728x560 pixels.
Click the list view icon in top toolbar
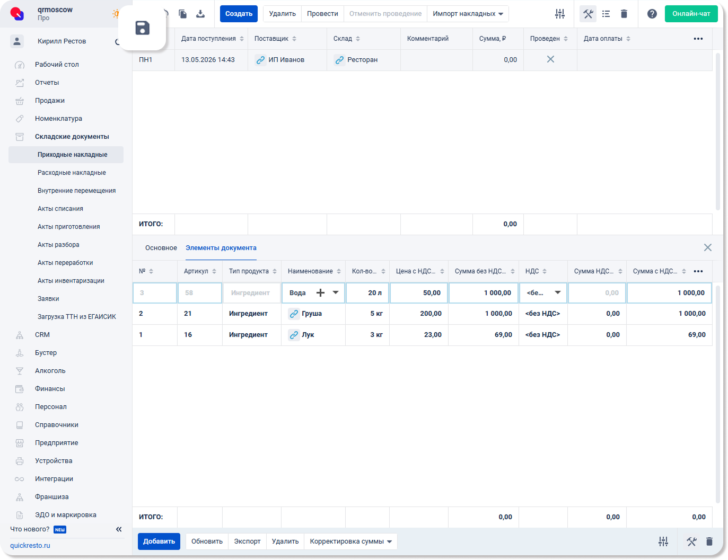point(606,14)
